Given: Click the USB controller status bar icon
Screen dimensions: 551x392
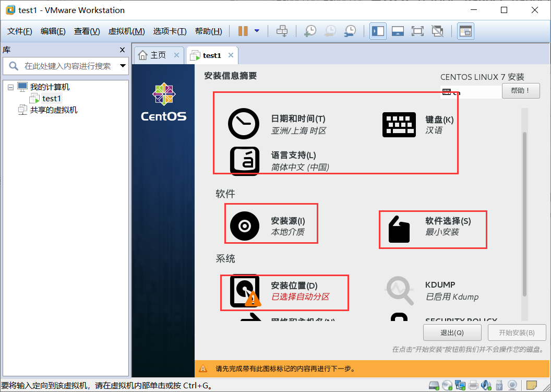Looking at the screenshot, I should point(499,385).
